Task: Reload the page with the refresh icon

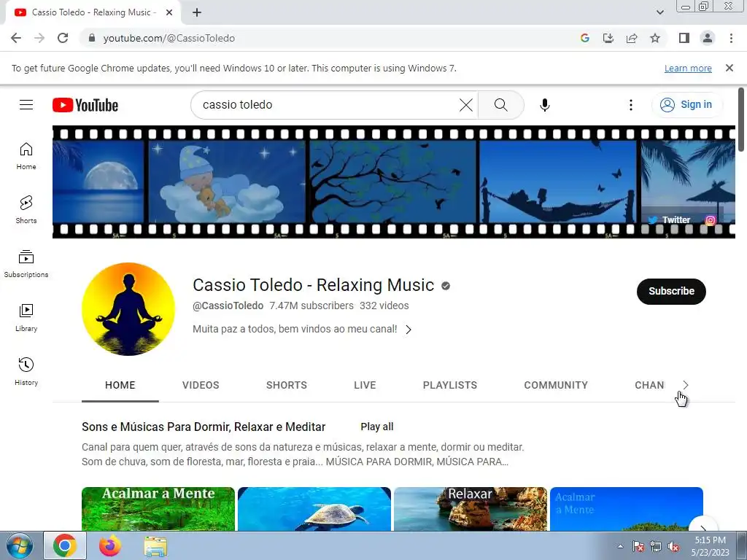Action: coord(63,38)
